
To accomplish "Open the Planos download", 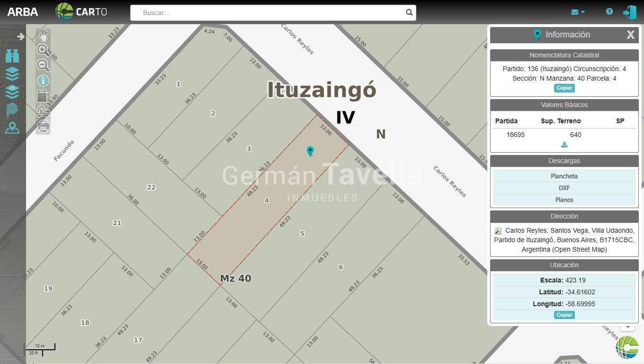I will coord(564,200).
